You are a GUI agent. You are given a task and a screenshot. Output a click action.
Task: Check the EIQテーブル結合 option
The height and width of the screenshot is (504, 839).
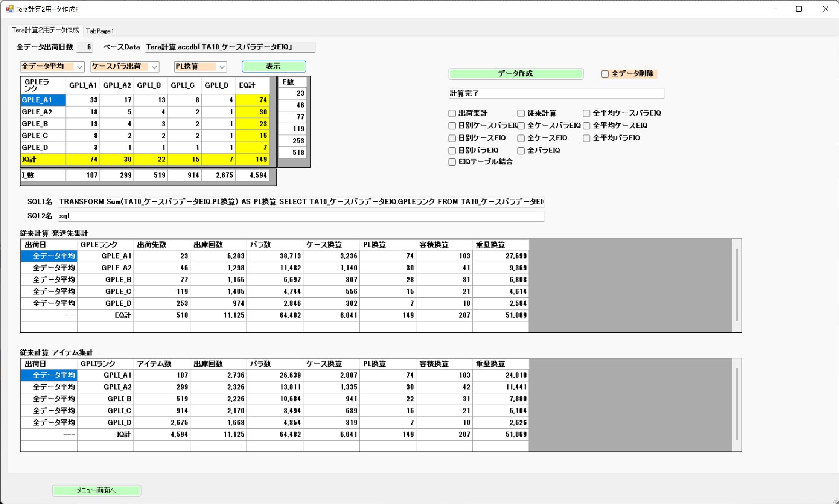click(452, 162)
